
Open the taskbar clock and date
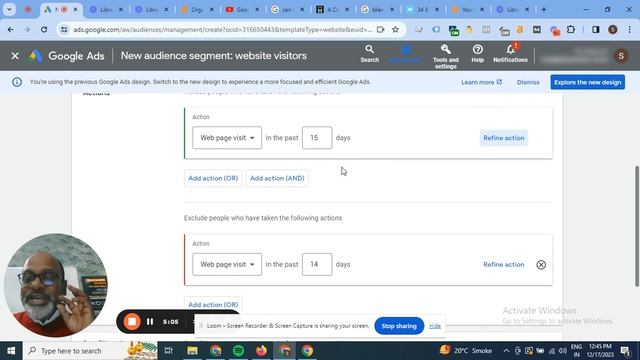(600, 351)
